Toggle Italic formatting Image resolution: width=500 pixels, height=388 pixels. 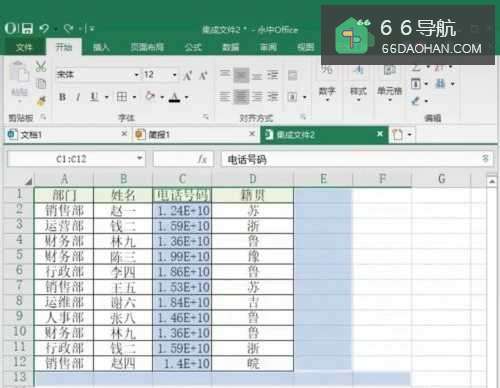[x=78, y=97]
